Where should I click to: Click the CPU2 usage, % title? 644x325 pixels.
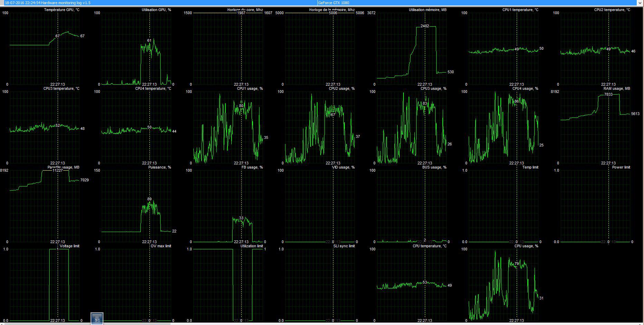(x=342, y=88)
